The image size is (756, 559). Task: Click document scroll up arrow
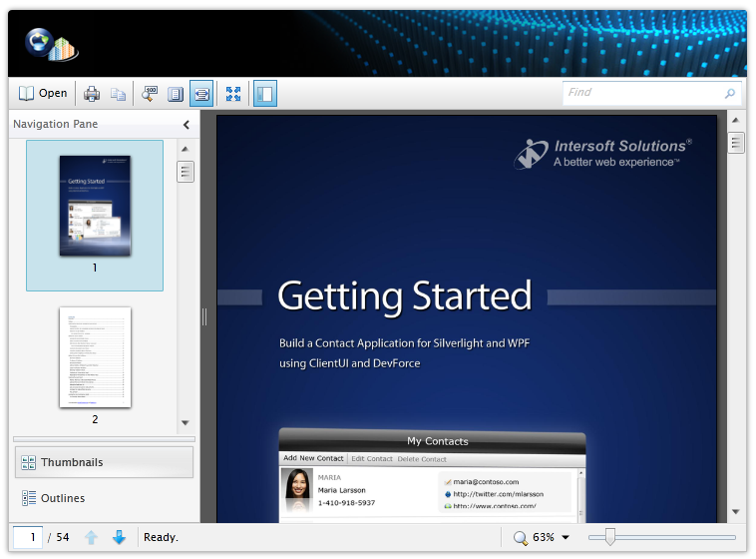click(x=736, y=120)
